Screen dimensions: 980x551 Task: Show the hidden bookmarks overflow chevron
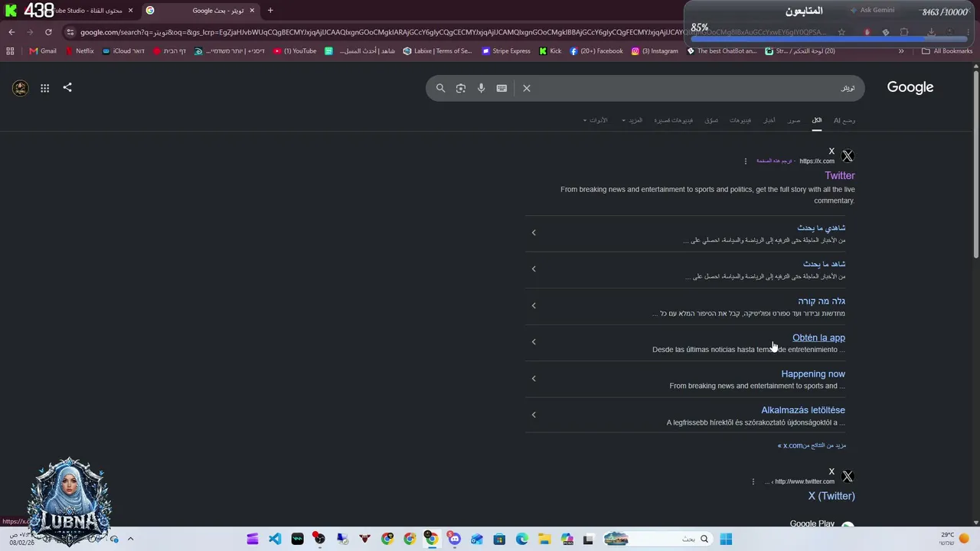[x=901, y=51]
